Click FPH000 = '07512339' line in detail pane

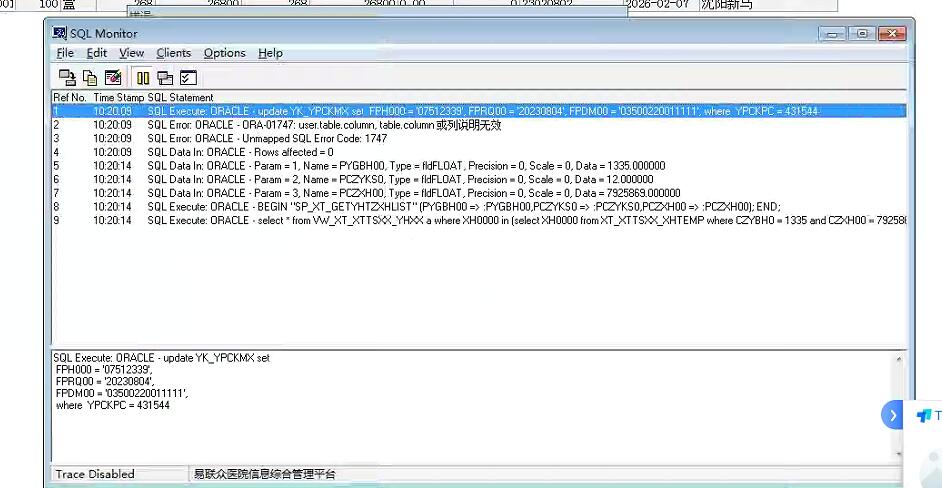(x=104, y=370)
